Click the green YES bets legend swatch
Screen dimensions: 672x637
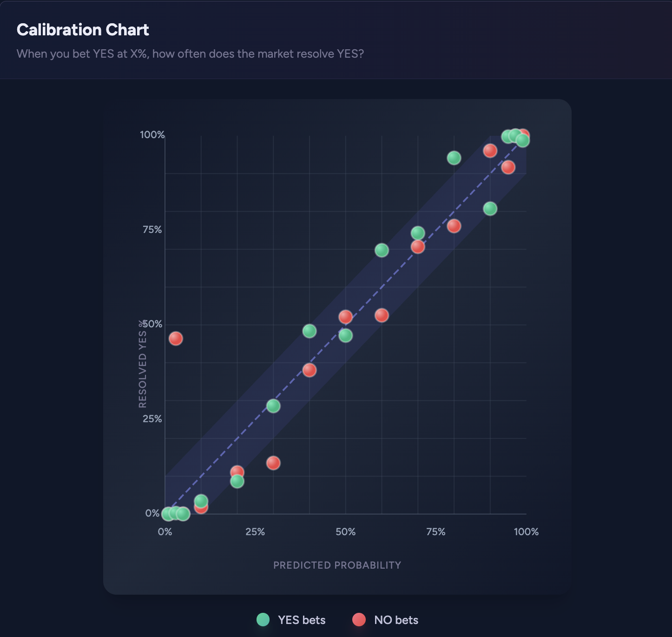coord(263,619)
